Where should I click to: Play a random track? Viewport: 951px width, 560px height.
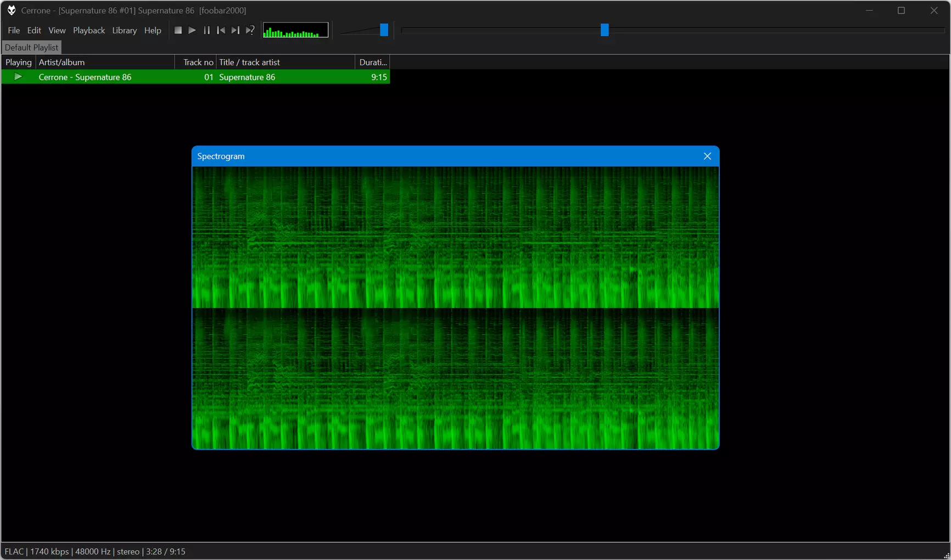pos(250,30)
